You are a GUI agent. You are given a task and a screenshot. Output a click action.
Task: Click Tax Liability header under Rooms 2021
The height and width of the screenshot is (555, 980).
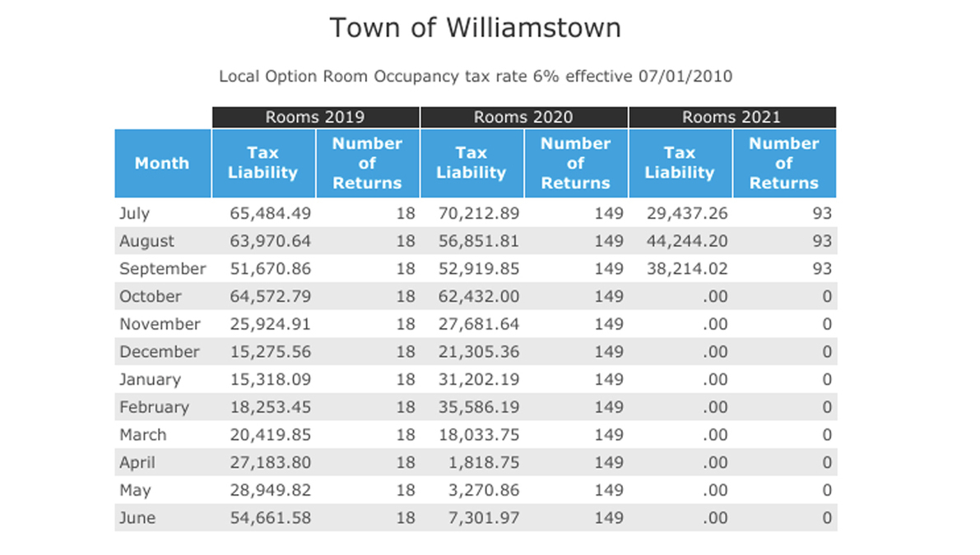pyautogui.click(x=680, y=163)
